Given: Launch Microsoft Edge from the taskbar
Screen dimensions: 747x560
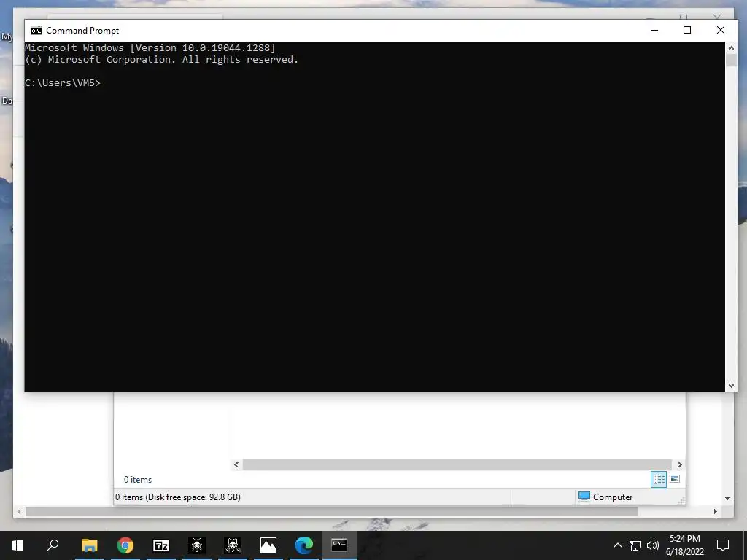Looking at the screenshot, I should coord(304,545).
